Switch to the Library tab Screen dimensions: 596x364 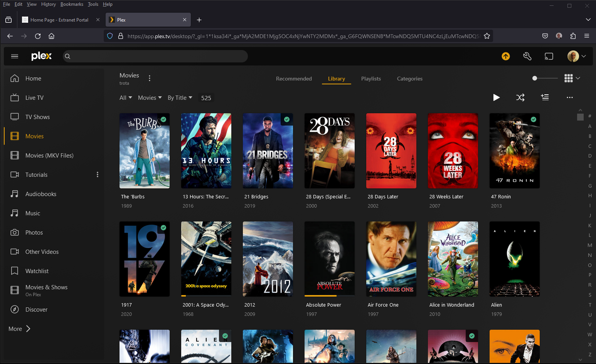tap(337, 79)
